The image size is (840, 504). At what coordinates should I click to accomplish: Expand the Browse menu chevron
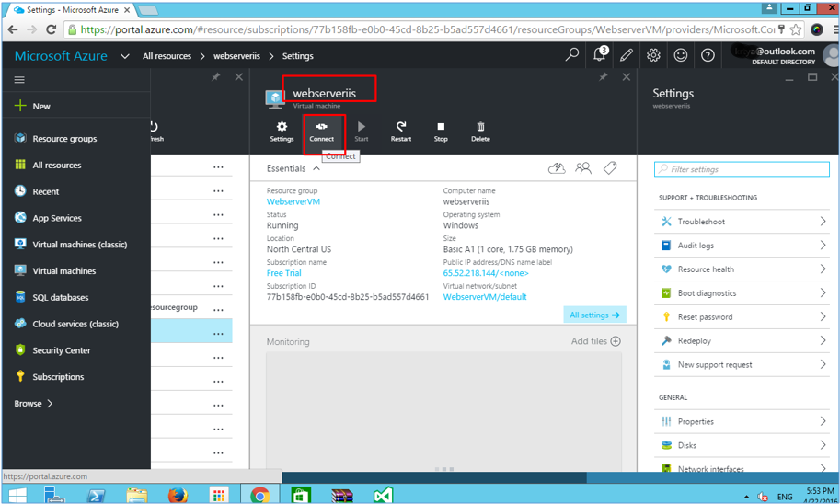click(50, 404)
